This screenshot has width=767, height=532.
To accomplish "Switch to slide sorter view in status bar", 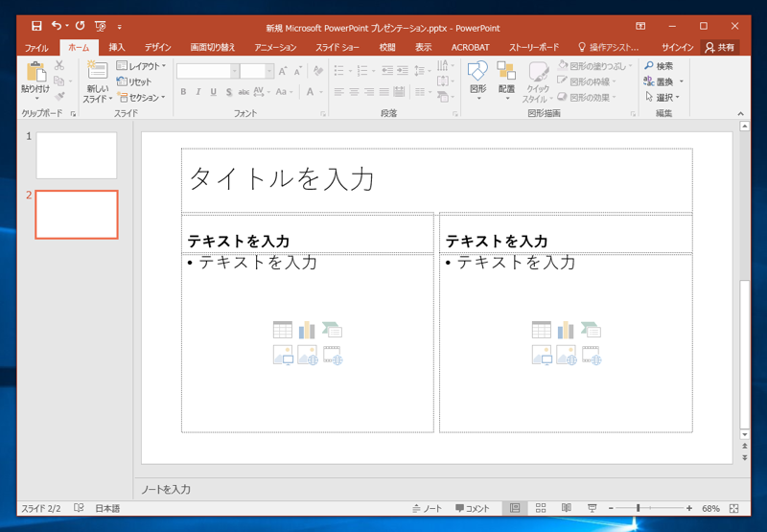I will (x=541, y=508).
